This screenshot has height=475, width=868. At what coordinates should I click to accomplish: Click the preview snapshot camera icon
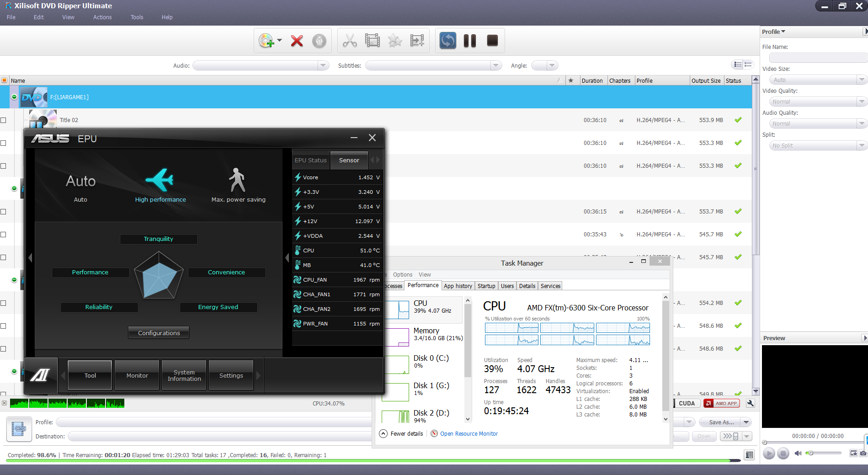[863, 453]
